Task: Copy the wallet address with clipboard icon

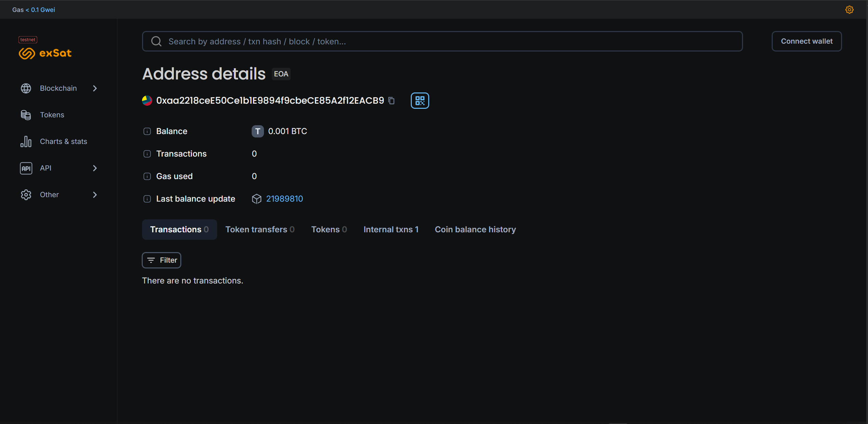Action: coord(392,101)
